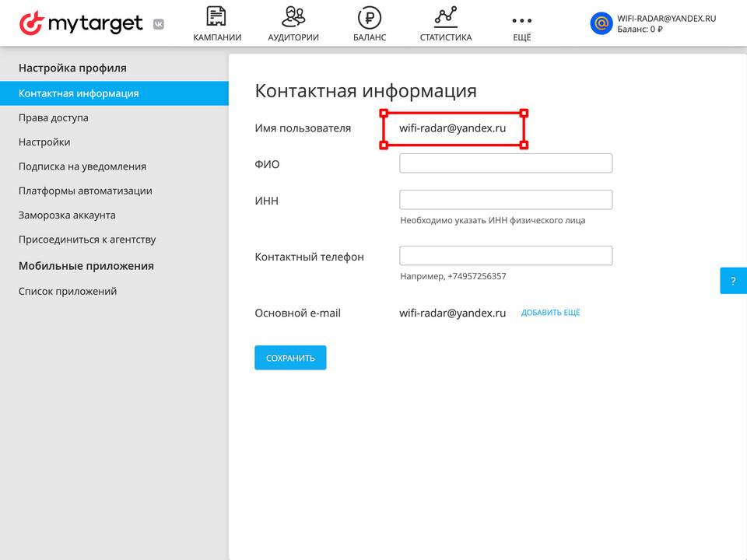Open the Кампании section icon

tap(216, 16)
